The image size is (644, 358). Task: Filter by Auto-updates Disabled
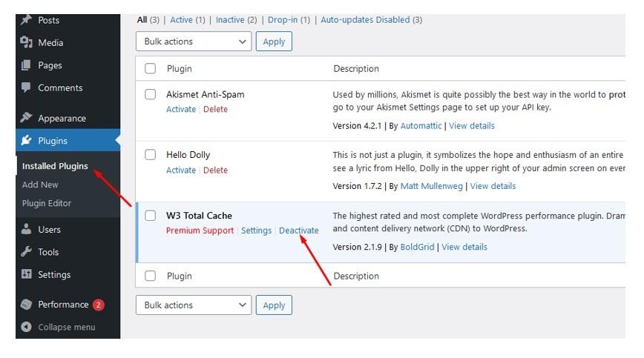click(x=365, y=20)
